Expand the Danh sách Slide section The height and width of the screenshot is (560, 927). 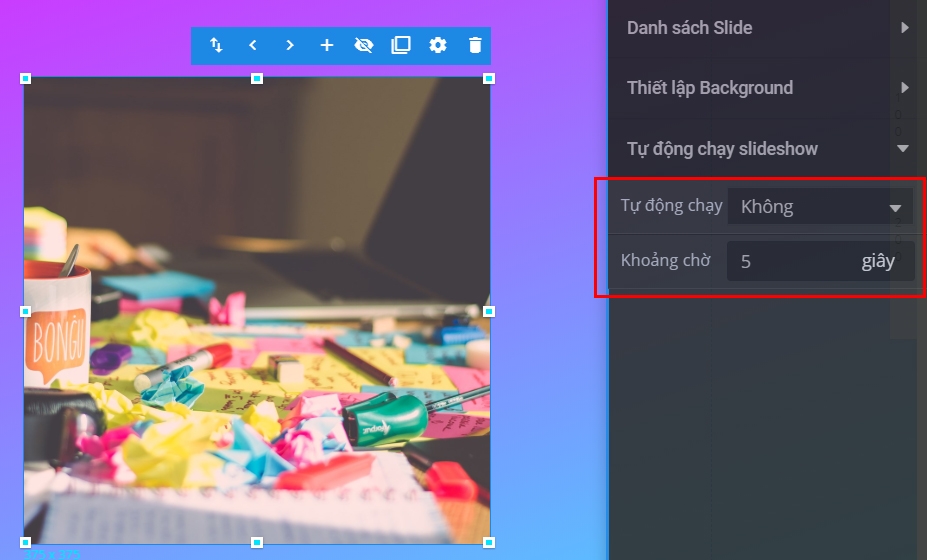point(767,28)
